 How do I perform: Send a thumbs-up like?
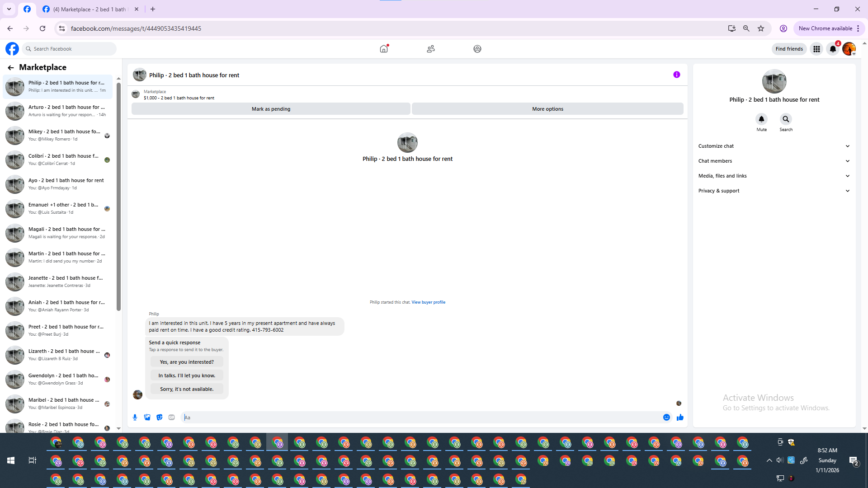click(x=680, y=418)
